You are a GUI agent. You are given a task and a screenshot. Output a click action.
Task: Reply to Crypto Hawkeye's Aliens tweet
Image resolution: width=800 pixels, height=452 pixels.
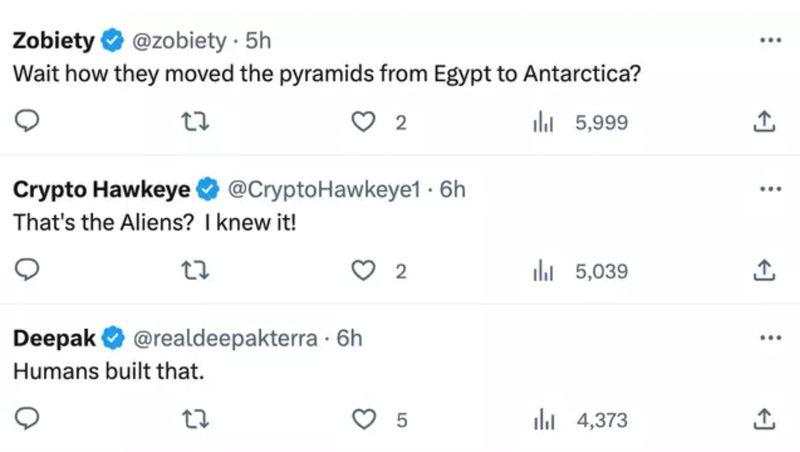pos(27,270)
